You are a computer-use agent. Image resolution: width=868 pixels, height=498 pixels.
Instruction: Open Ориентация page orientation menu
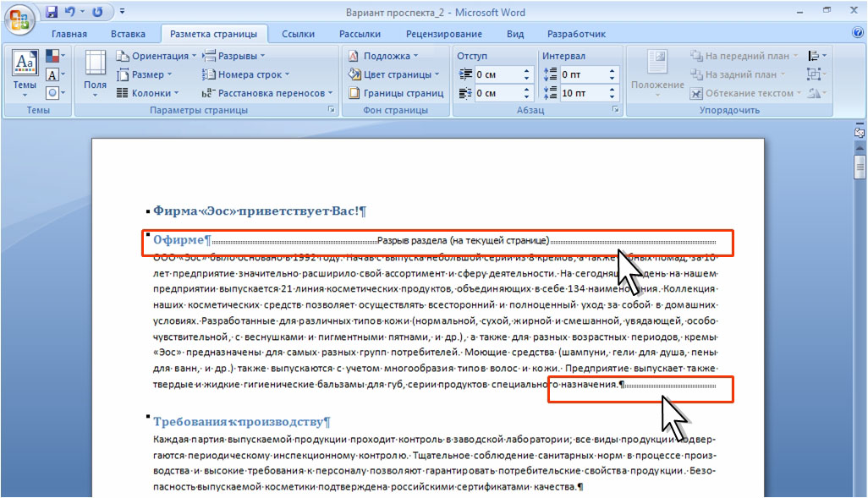click(157, 56)
